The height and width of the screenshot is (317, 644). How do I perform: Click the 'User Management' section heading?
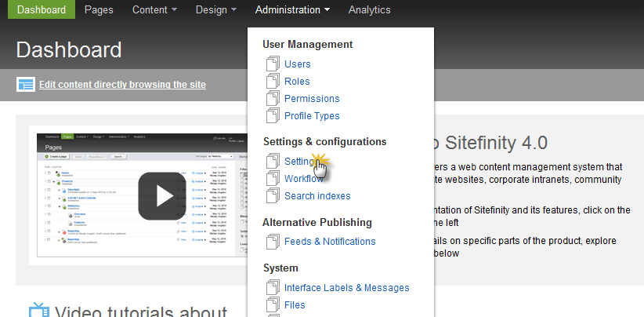coord(308,45)
